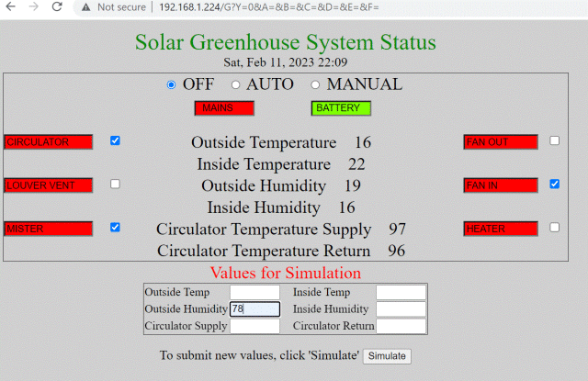
Task: Focus the Circulator Return input field
Action: tap(401, 326)
